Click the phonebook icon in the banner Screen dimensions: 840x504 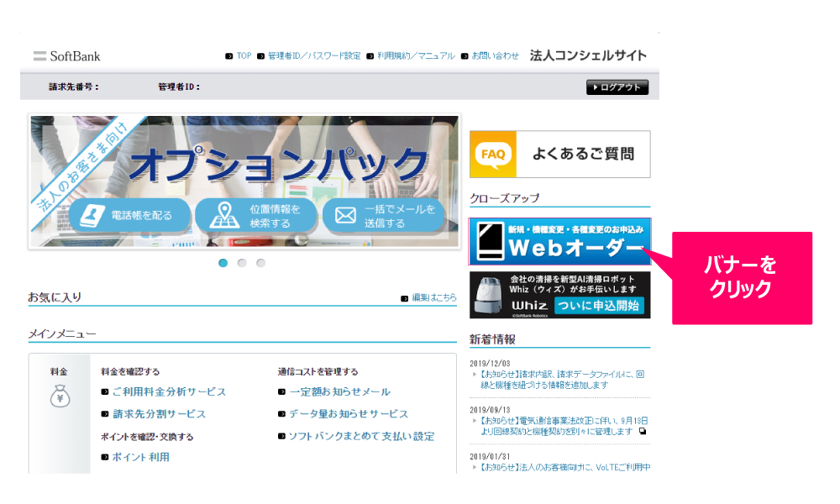[92, 216]
